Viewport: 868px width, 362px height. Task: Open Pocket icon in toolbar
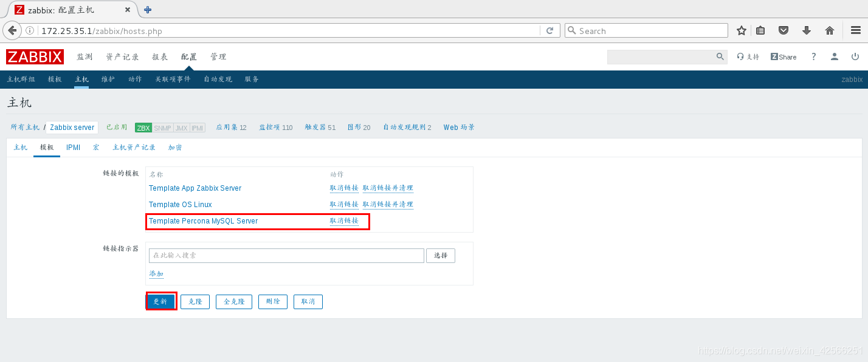(x=784, y=30)
